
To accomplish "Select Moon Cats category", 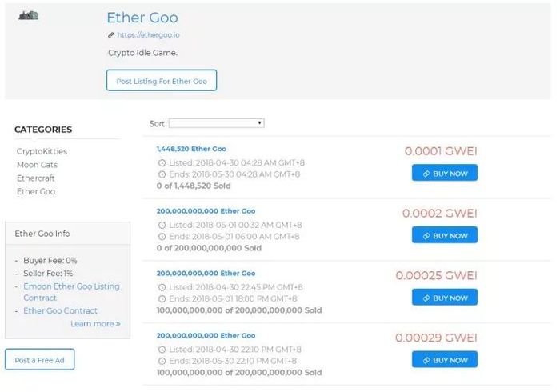I will [37, 164].
